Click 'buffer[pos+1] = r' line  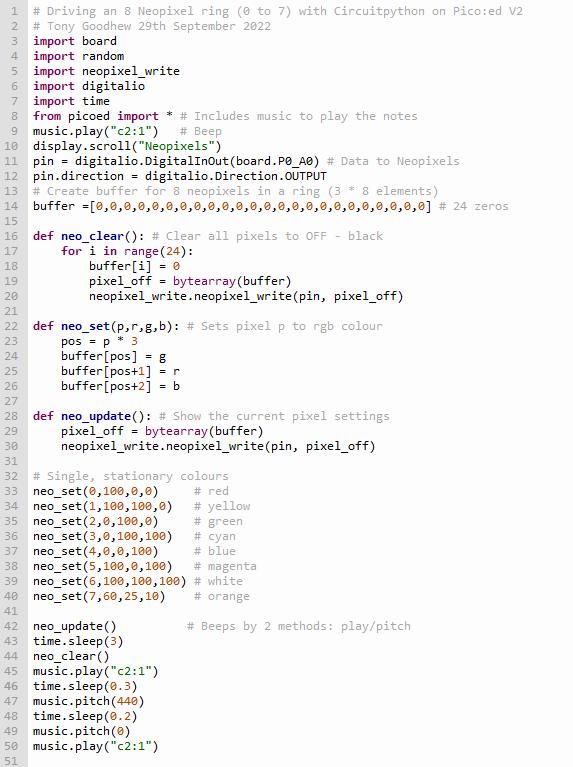tap(120, 371)
